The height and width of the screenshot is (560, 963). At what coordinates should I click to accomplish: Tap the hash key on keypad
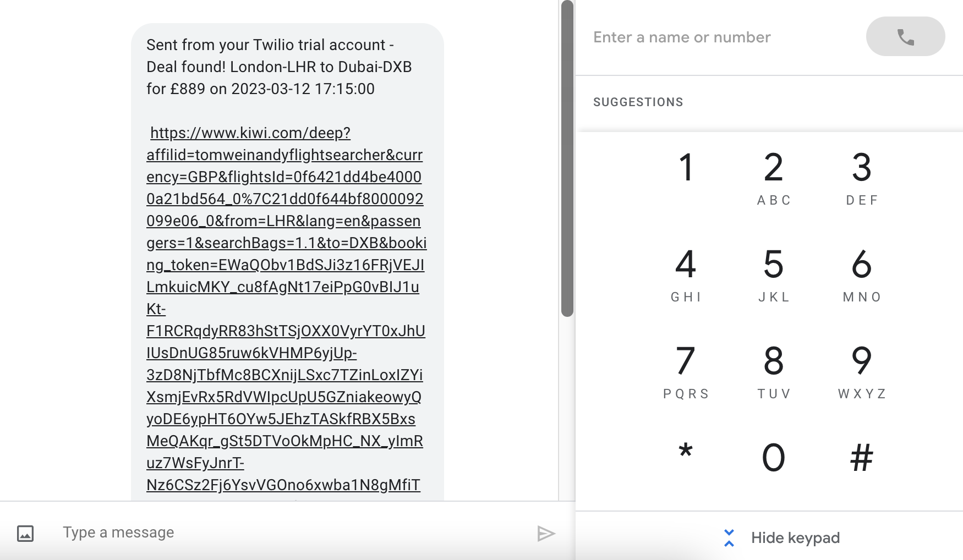(x=862, y=458)
